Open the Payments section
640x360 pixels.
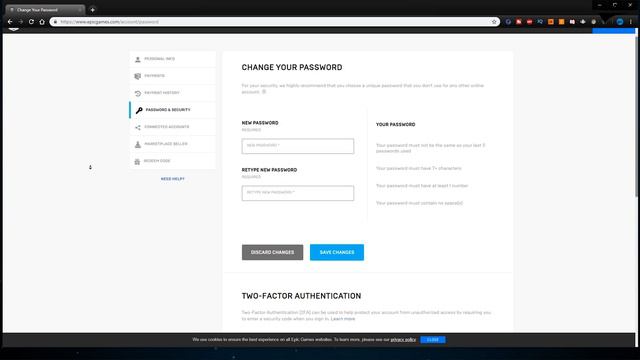[x=173, y=76]
